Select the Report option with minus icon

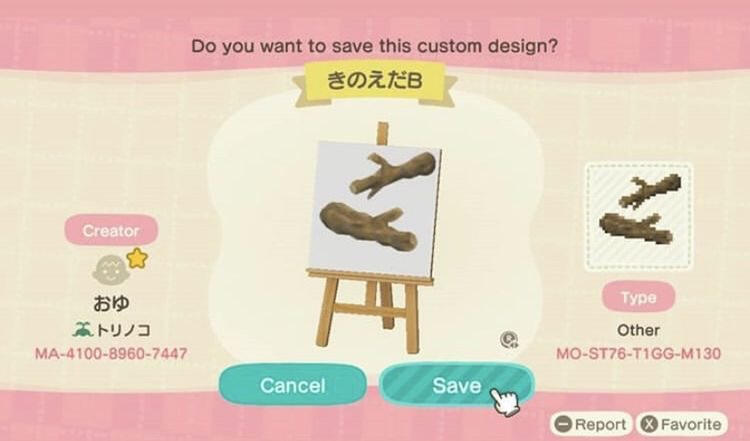coord(591,424)
